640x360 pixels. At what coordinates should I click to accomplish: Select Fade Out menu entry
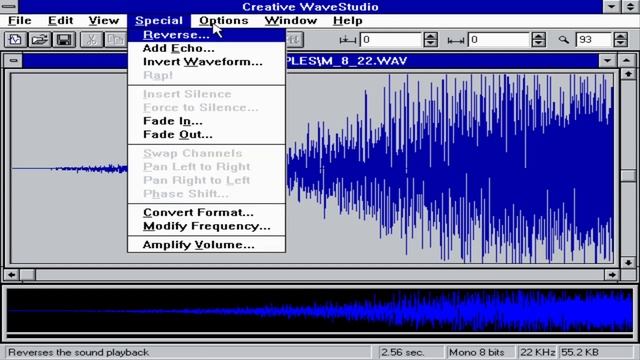point(207,135)
